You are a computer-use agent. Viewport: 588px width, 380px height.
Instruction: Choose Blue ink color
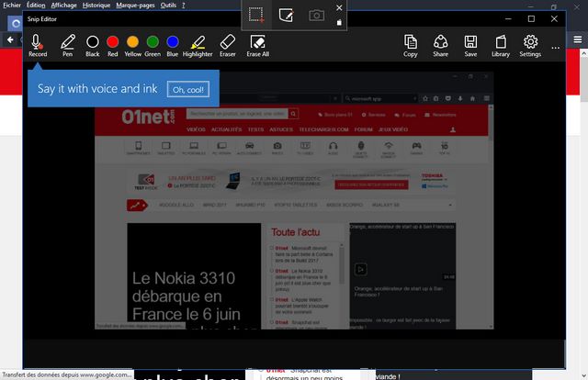[173, 42]
